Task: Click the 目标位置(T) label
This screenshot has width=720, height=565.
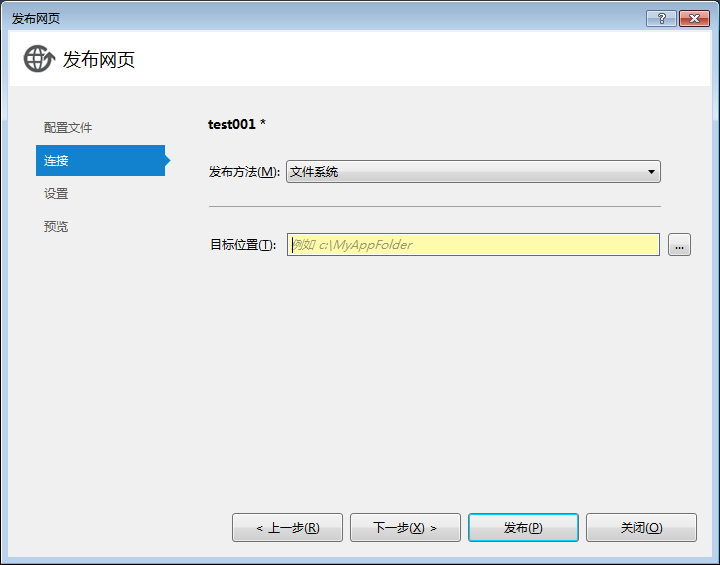Action: click(x=243, y=245)
